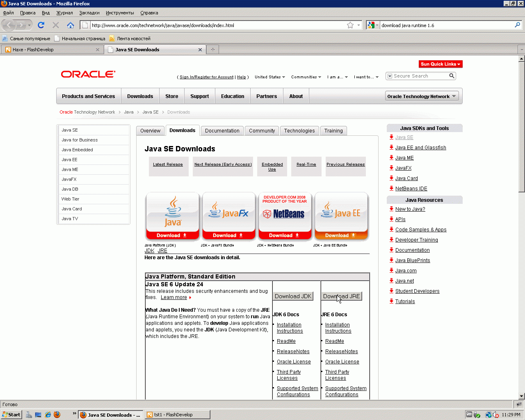Switch to the Community tab
The height and width of the screenshot is (420, 525).
click(262, 131)
